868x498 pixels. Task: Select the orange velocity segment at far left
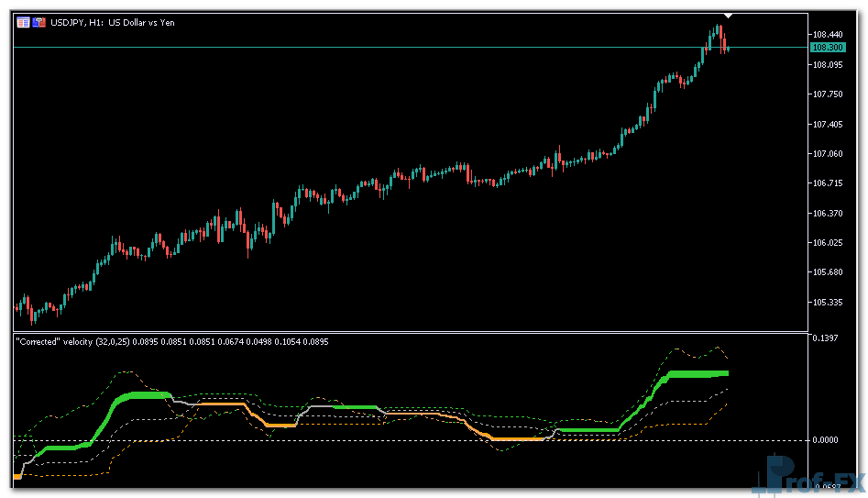(x=17, y=477)
